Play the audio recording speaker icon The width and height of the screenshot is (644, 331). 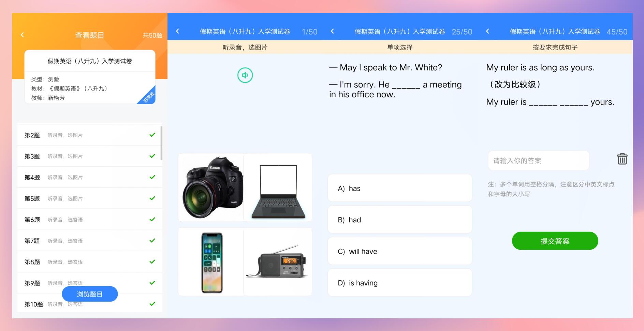[x=245, y=75]
